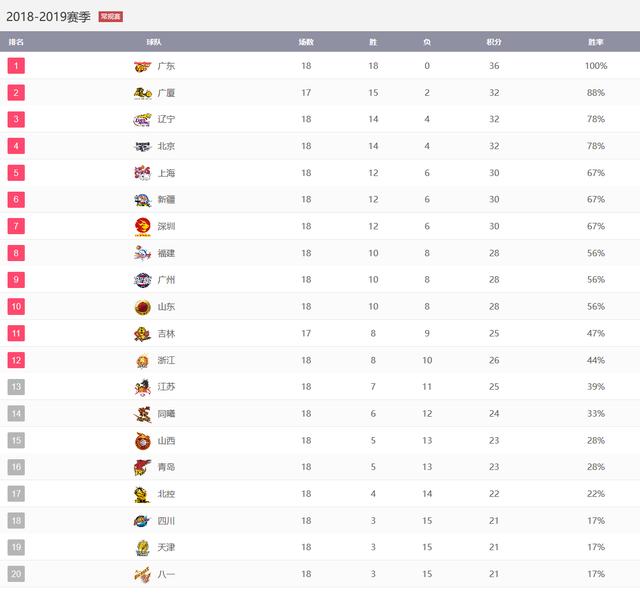Open the 上海 team logo
640x597 pixels.
[142, 173]
